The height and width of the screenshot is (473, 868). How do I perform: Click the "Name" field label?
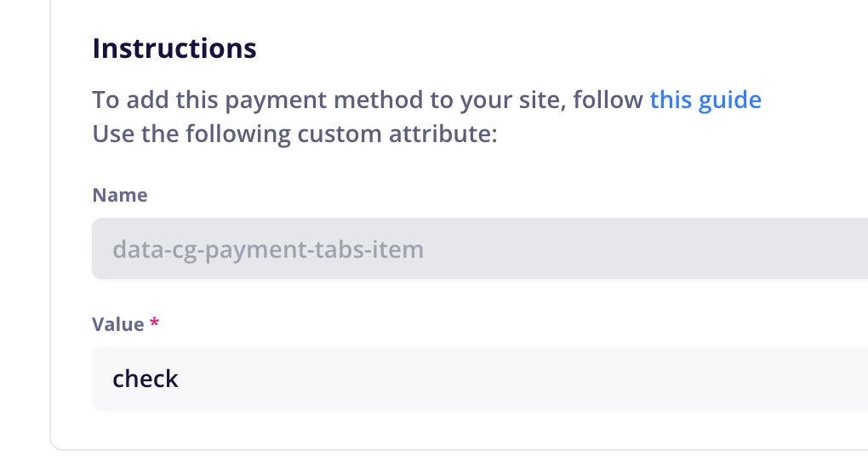click(120, 196)
